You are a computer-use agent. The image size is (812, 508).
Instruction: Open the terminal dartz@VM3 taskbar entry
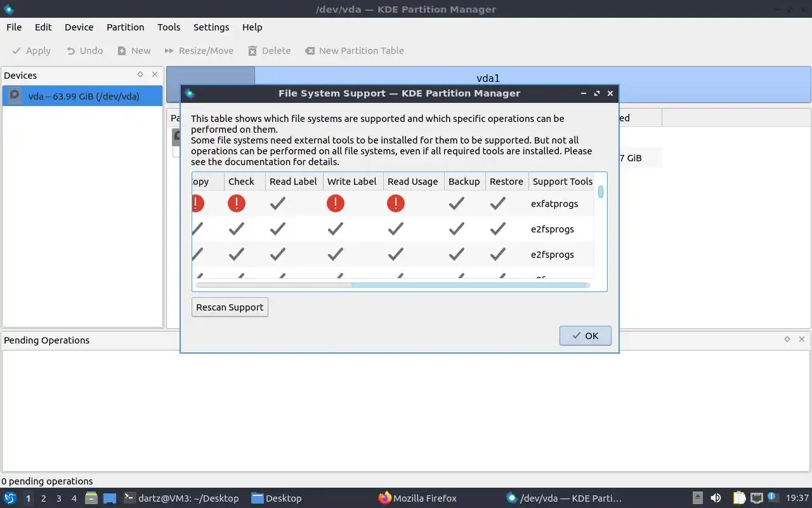pyautogui.click(x=182, y=498)
